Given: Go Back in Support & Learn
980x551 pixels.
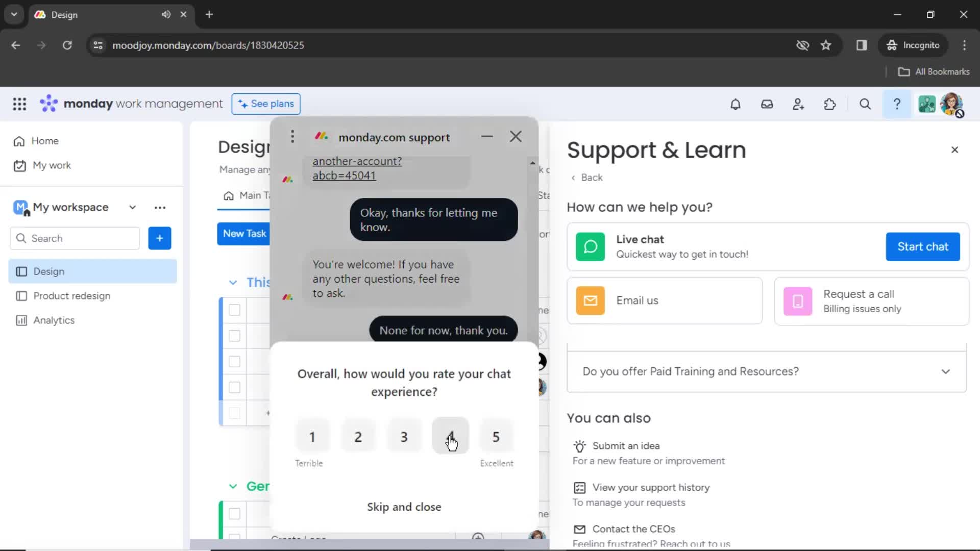Looking at the screenshot, I should pyautogui.click(x=586, y=178).
